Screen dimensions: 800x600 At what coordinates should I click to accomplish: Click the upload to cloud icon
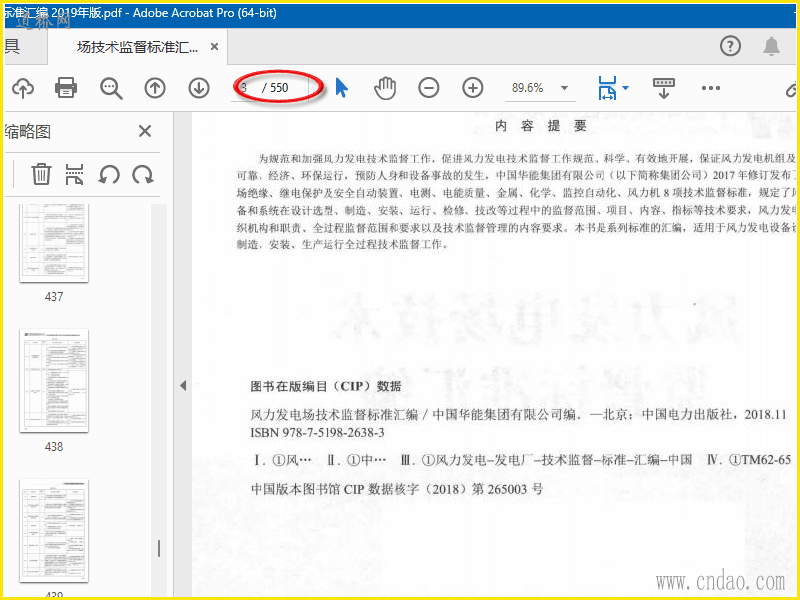(23, 88)
